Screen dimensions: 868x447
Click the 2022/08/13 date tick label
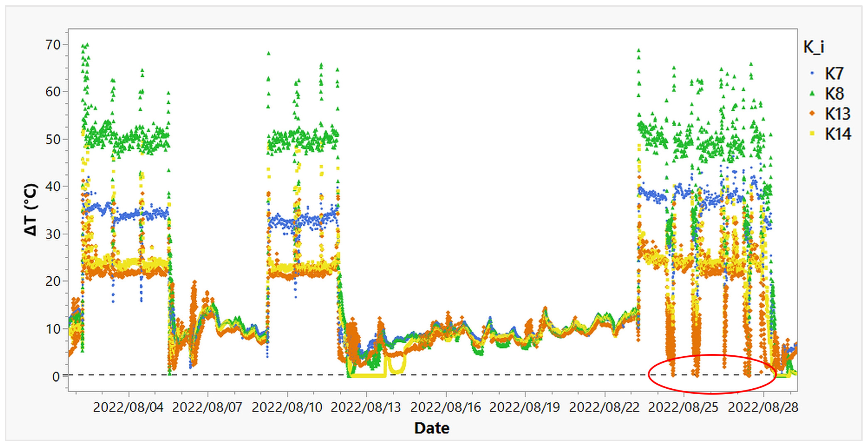(366, 407)
